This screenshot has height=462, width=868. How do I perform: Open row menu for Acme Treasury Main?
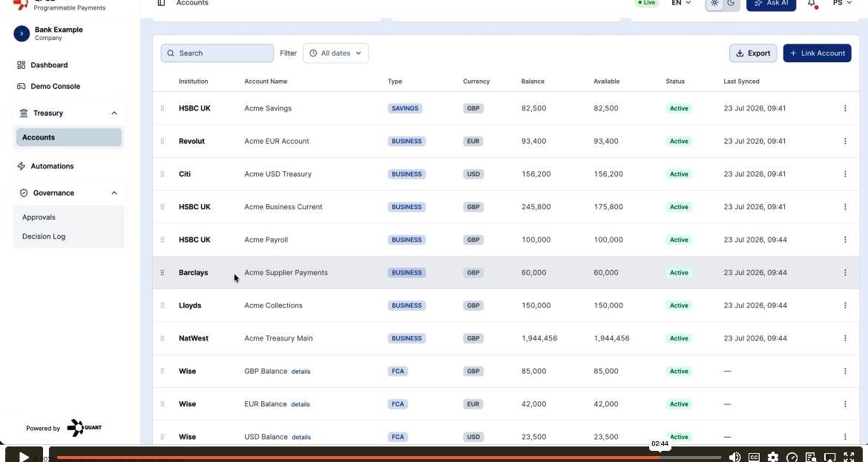845,339
